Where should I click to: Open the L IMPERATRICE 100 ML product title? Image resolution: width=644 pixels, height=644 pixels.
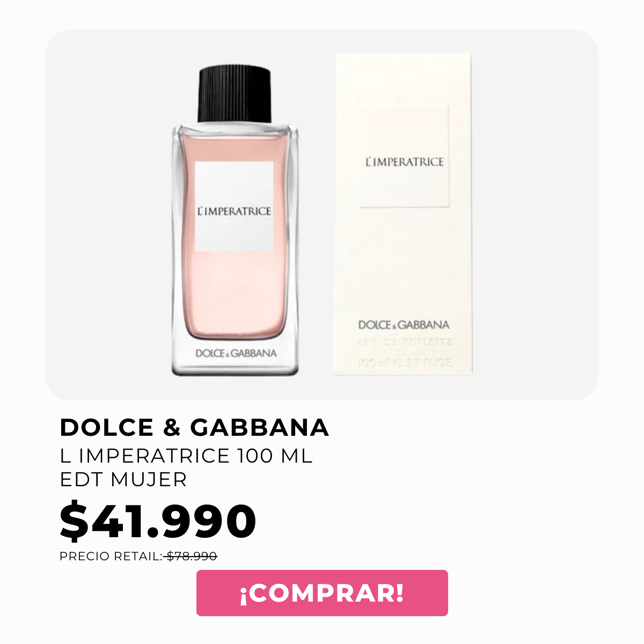tap(186, 456)
